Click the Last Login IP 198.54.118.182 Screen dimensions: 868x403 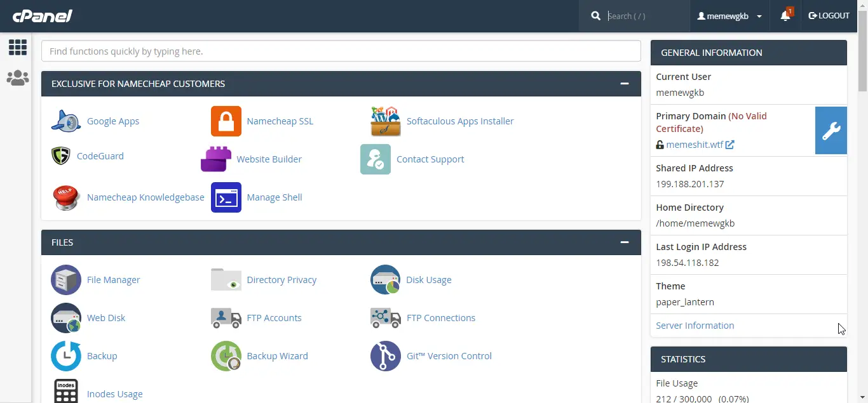tap(688, 263)
